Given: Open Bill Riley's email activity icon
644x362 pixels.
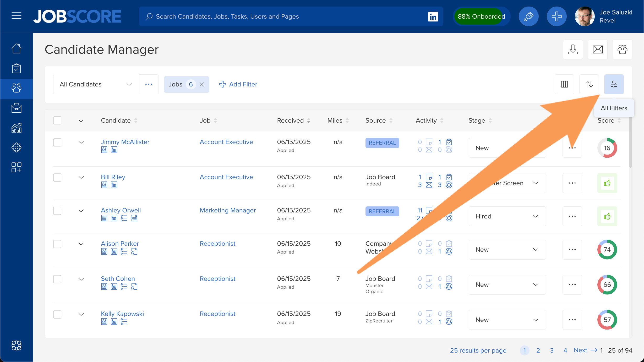Looking at the screenshot, I should 429,185.
